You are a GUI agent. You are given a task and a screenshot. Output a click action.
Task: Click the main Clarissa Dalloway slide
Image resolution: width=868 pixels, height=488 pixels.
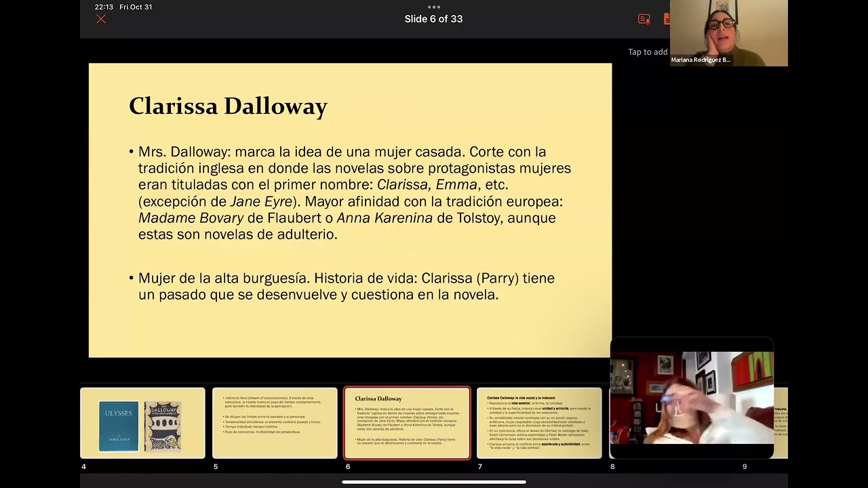(350, 210)
